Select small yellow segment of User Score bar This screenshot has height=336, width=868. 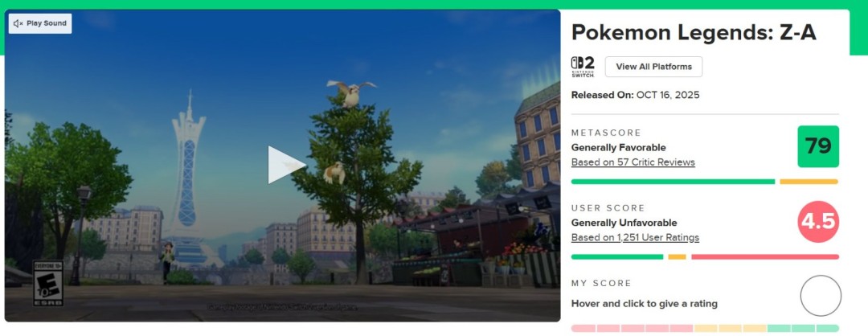point(677,257)
